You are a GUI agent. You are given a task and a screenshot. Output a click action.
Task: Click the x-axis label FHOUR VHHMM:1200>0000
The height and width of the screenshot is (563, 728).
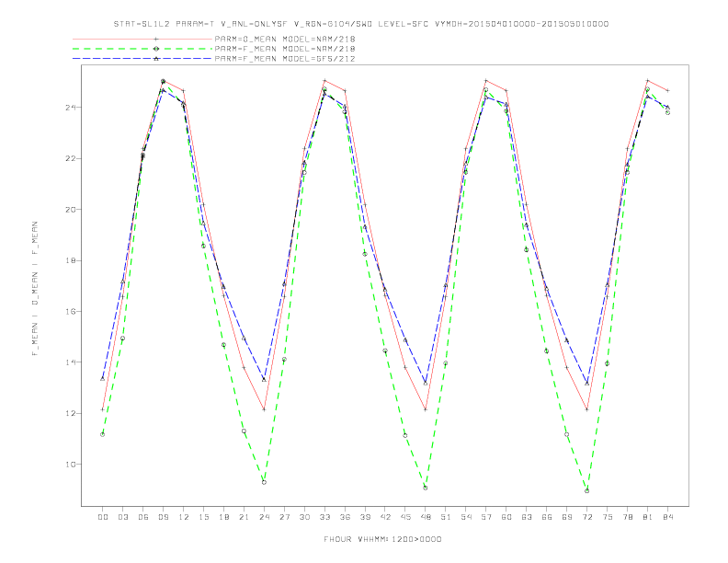382,539
